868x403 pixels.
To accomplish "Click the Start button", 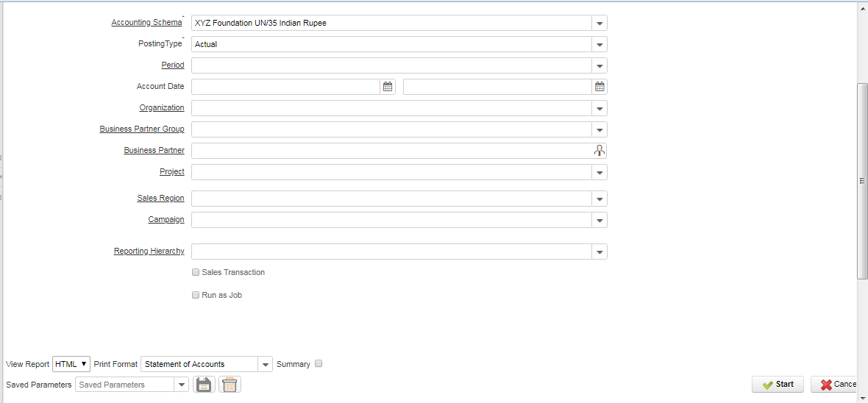I will [x=778, y=384].
